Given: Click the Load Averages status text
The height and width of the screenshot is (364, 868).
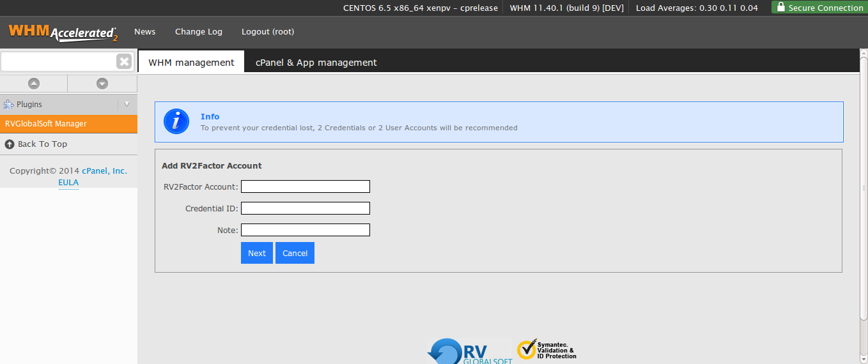Looking at the screenshot, I should (x=697, y=8).
